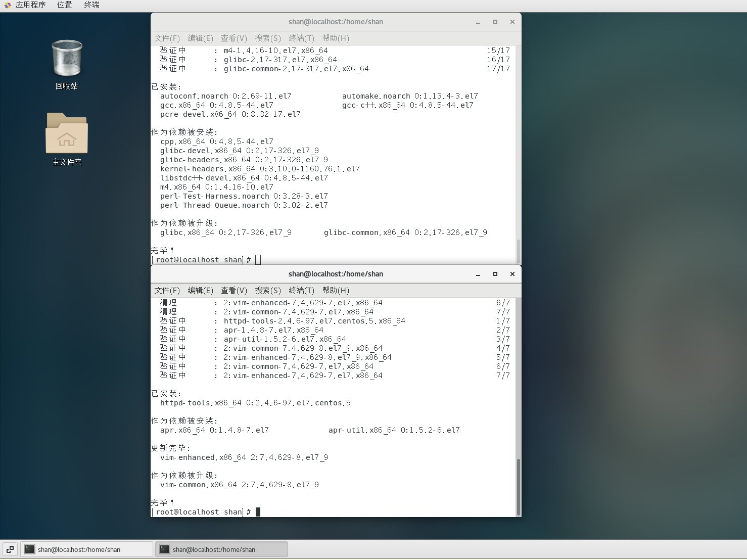The height and width of the screenshot is (560, 747).
Task: Click 已安装: heading in lower terminal
Action: (166, 394)
